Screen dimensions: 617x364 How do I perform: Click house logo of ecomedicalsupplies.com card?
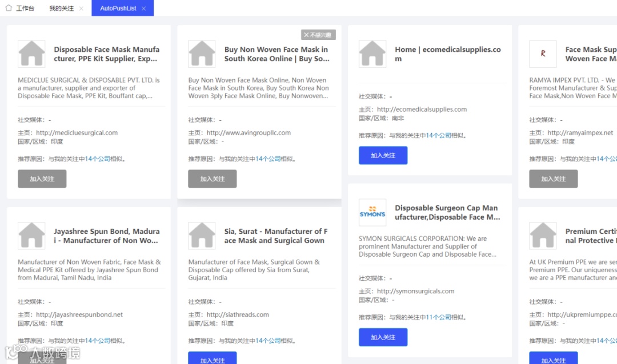[x=372, y=54]
